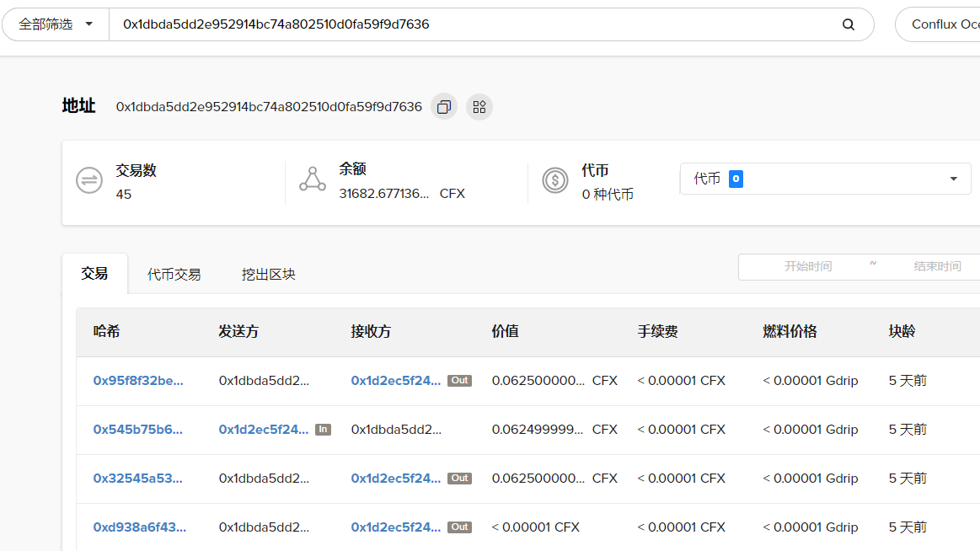Open sender address 0x1d2ec5f24... marked In
The image size is (980, 551).
coord(264,430)
